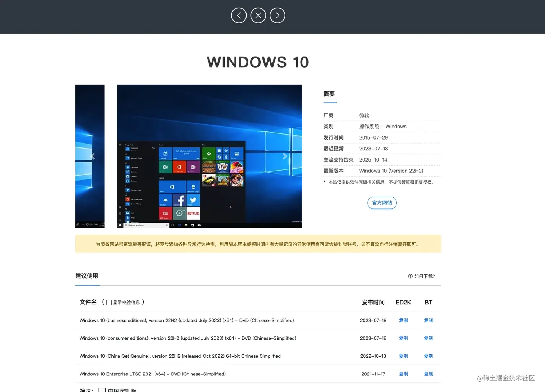Go to previous item using left arrow circle
This screenshot has height=392, width=545.
pos(239,16)
